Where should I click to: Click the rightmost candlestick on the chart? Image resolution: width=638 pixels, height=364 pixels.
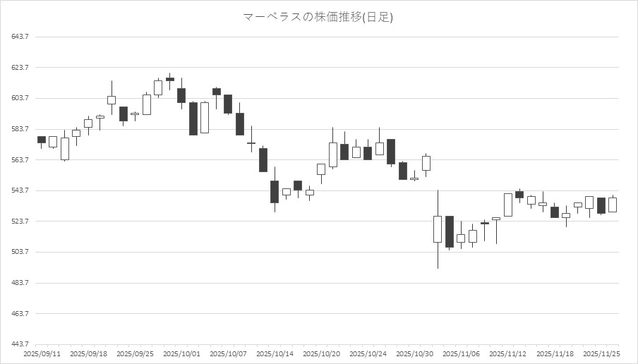click(613, 205)
